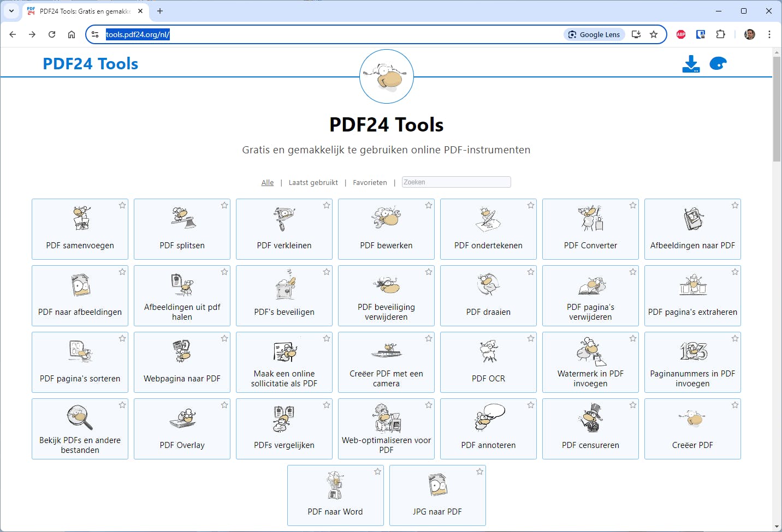This screenshot has height=532, width=782.
Task: Expand the browser tab search dropdown
Action: [11, 11]
